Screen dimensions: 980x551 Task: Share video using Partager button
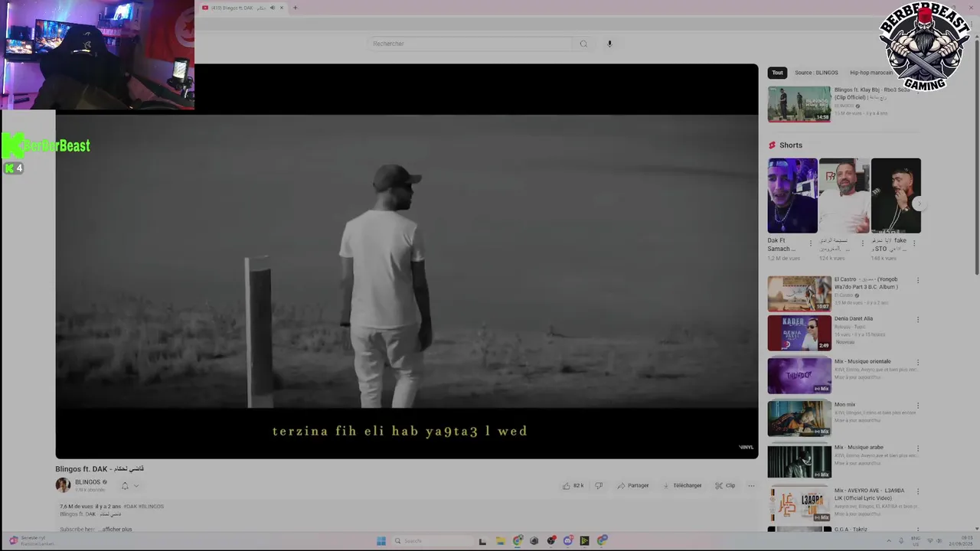[633, 485]
